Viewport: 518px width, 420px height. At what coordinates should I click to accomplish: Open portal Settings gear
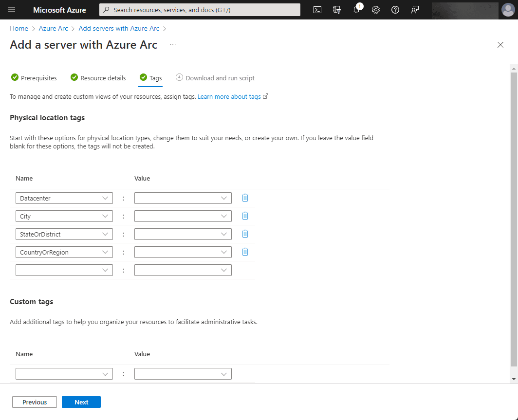[376, 10]
